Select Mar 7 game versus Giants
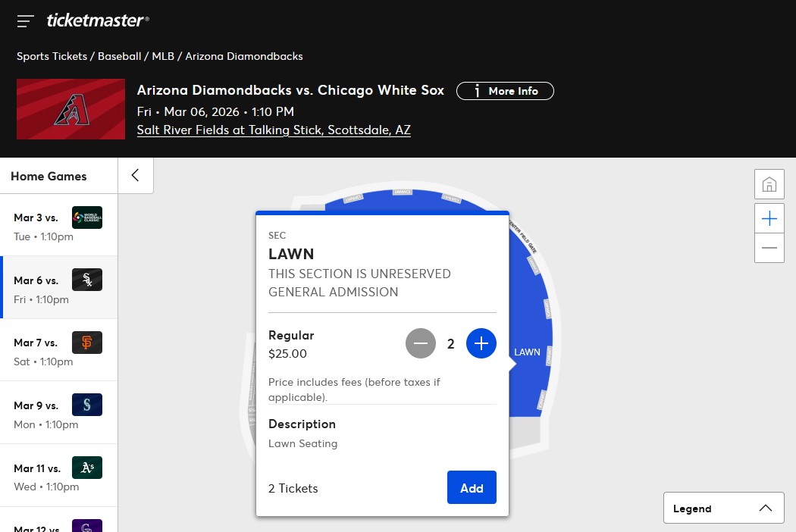 click(x=58, y=350)
